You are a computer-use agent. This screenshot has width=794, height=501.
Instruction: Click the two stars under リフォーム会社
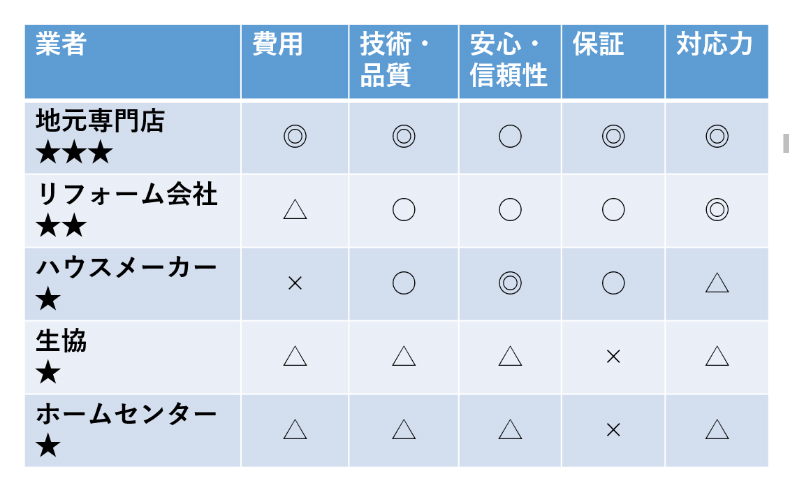61,225
